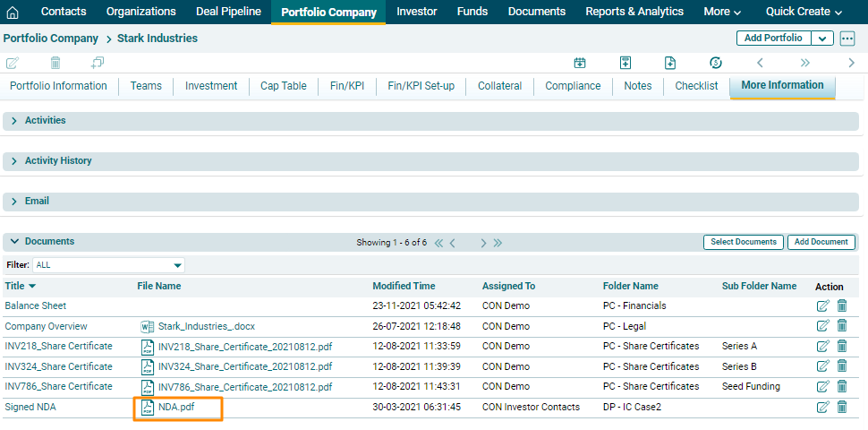868x430 pixels.
Task: Click the edit icon for the Balance Sheet row
Action: [x=823, y=305]
